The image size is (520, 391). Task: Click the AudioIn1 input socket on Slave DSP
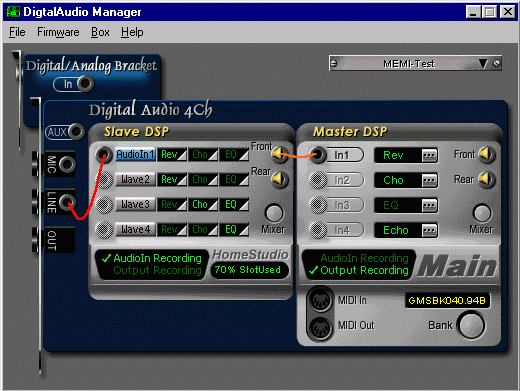click(104, 155)
